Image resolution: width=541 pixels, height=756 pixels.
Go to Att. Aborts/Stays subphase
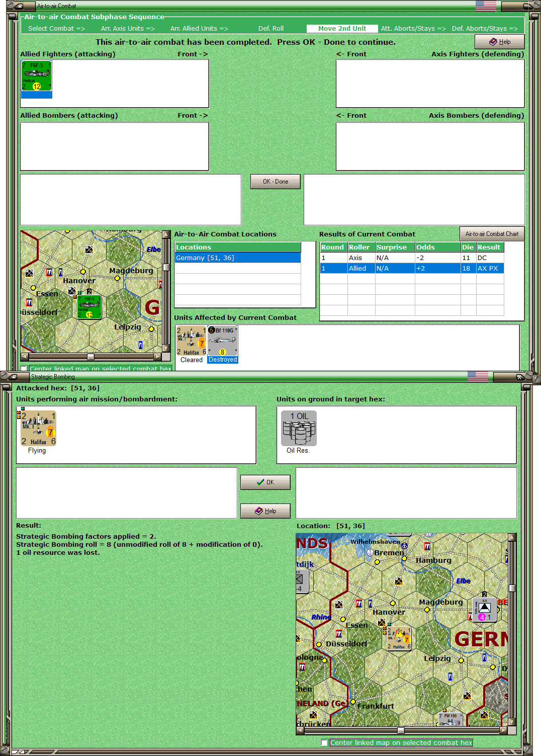click(x=413, y=29)
